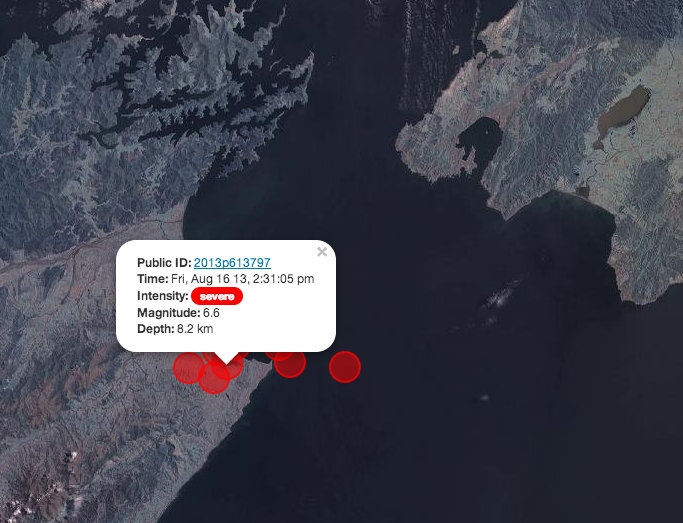Click the popup's pointer arrow tip
683x523 pixels.
226,362
